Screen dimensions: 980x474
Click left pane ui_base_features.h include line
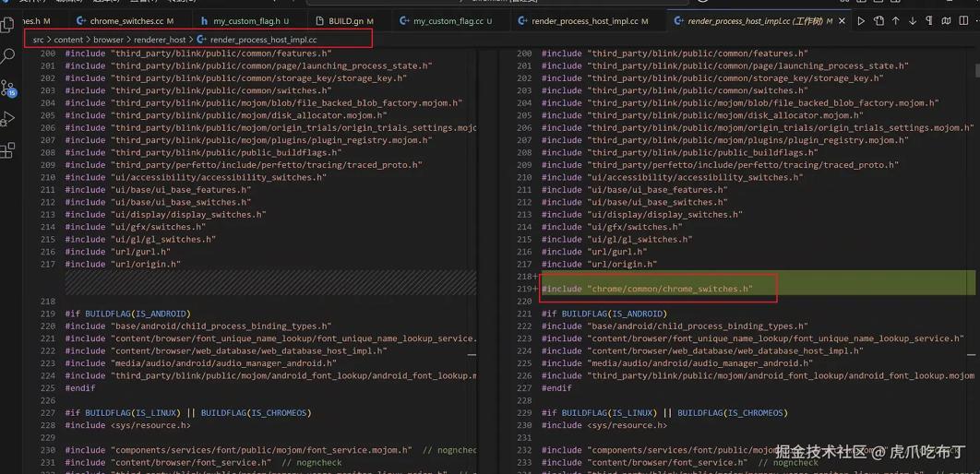click(x=158, y=190)
